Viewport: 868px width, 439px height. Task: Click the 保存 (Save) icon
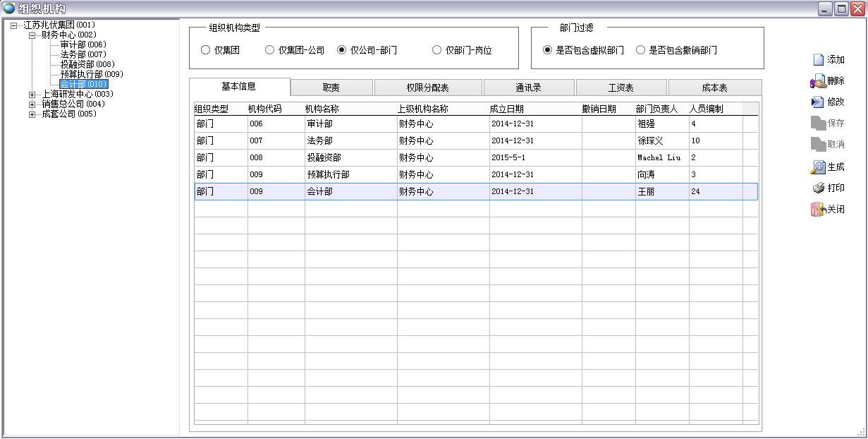(818, 124)
